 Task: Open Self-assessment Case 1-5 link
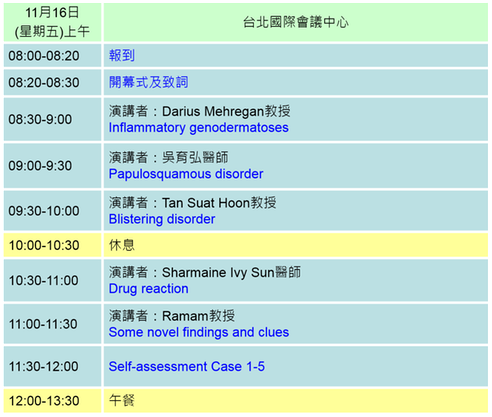(187, 367)
